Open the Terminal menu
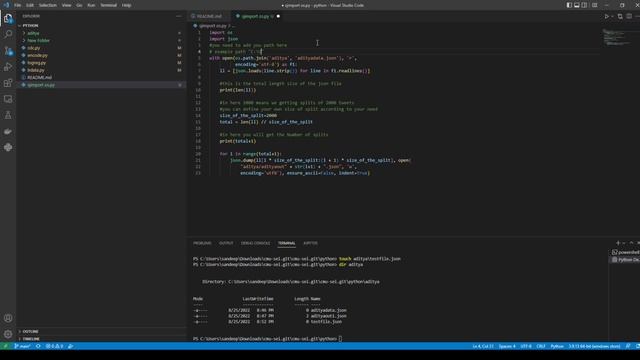This screenshot has width=640, height=360. (109, 5)
